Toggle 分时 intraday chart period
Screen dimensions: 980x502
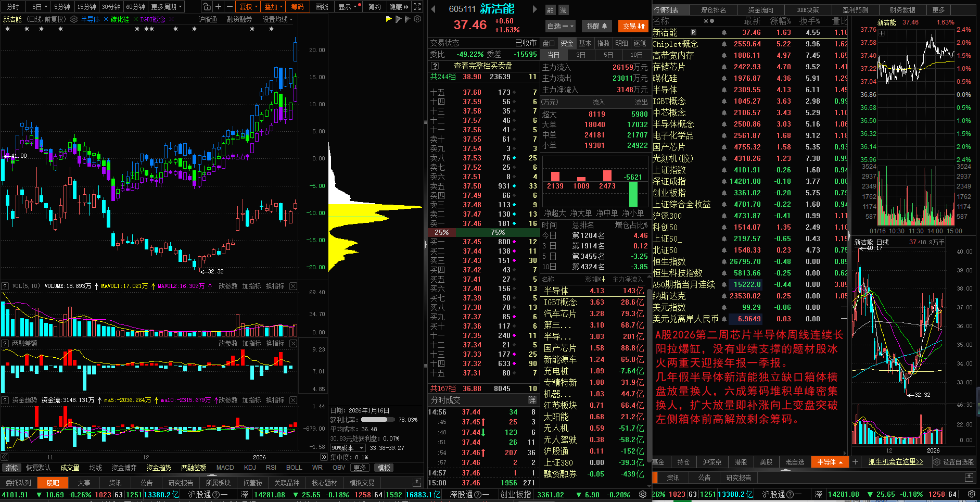(x=12, y=7)
